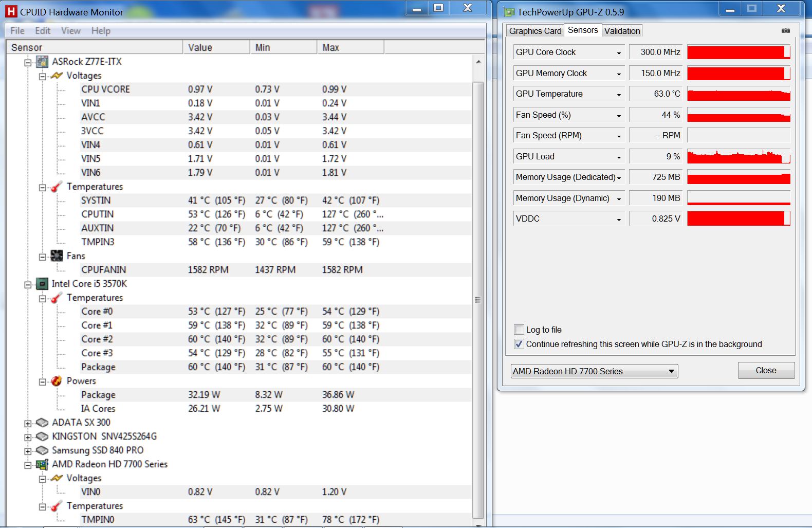Open the Fan Speed (%) sensor dropdown
This screenshot has width=812, height=528.
(619, 115)
